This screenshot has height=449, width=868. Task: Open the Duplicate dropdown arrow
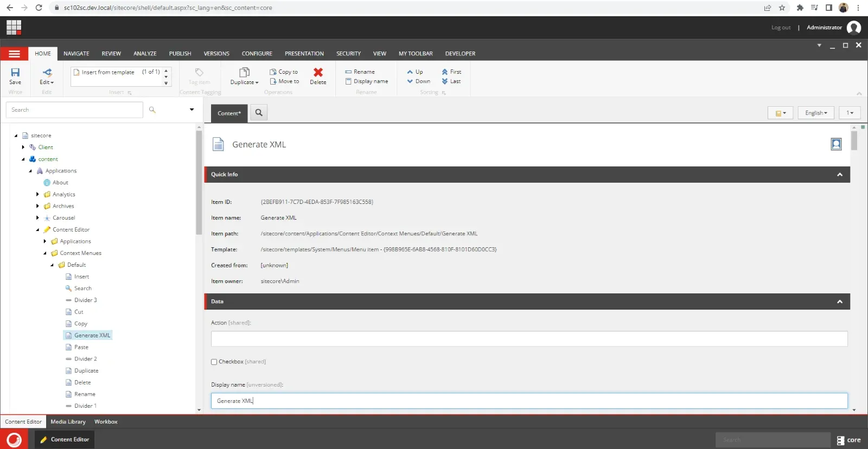[257, 82]
